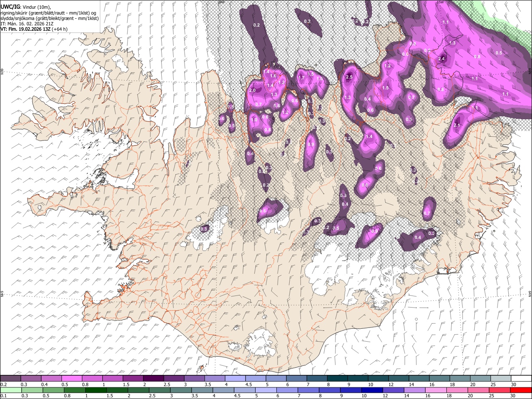Click the 'rigning/skúrir' legend description line
Image resolution: width=532 pixels, height=399 pixels.
pos(49,13)
